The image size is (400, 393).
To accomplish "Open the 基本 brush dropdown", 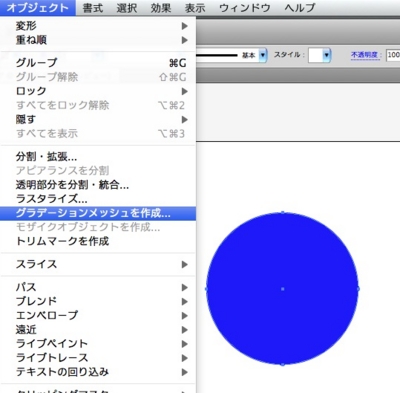I will click(x=263, y=55).
